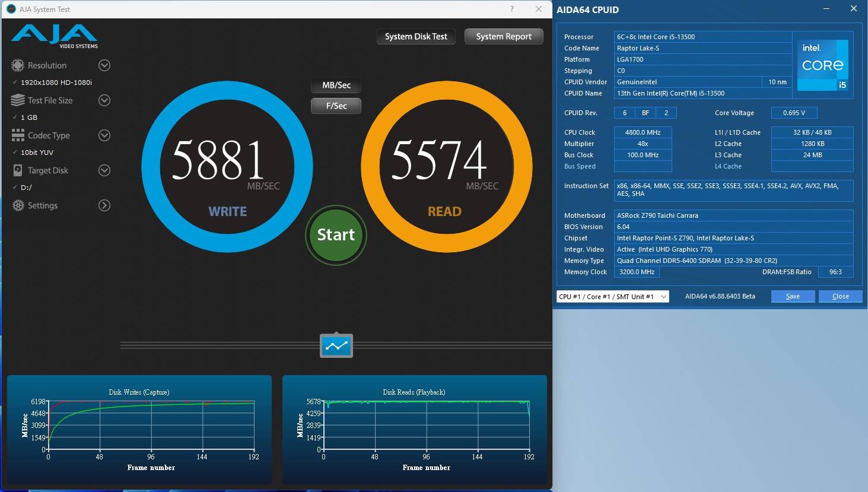
Task: Switch to the System Disk Test tab
Action: 416,37
